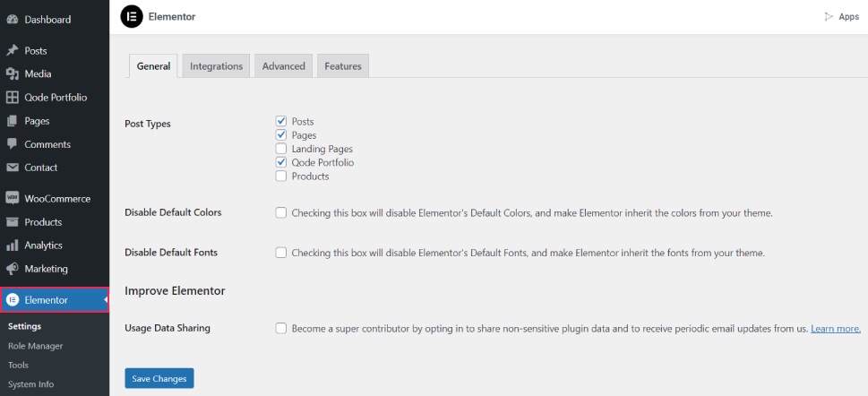The height and width of the screenshot is (396, 868).
Task: Check the Disable Default Fonts box
Action: (x=281, y=253)
